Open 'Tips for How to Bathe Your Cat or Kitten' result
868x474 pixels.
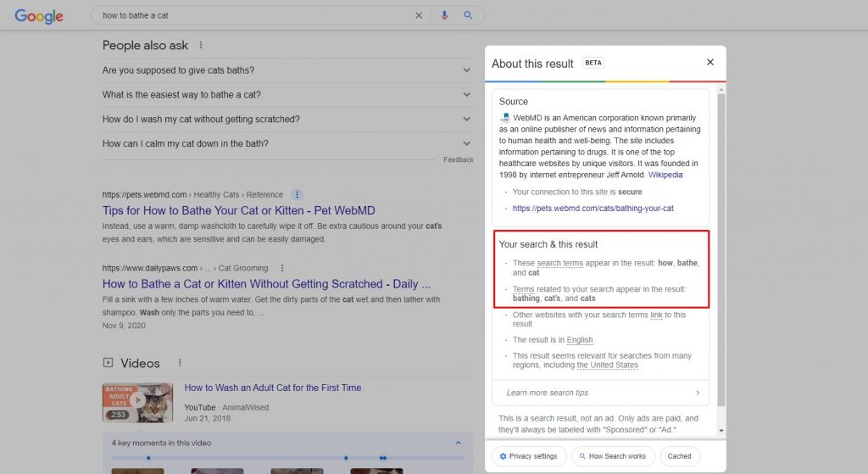point(238,210)
